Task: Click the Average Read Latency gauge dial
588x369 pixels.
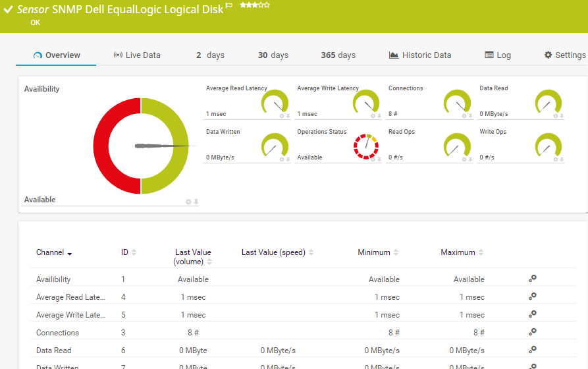Action: click(275, 101)
